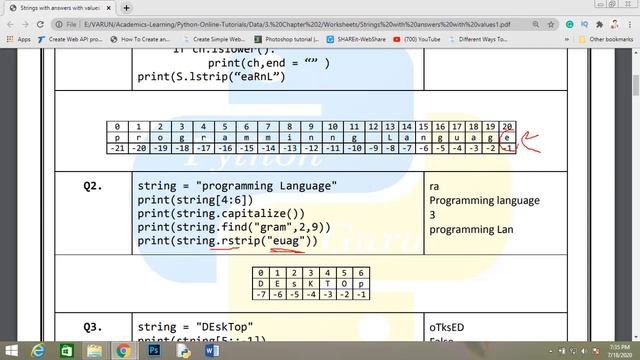Launch Internet Explorer from taskbar
640x360 pixels.
click(x=38, y=351)
